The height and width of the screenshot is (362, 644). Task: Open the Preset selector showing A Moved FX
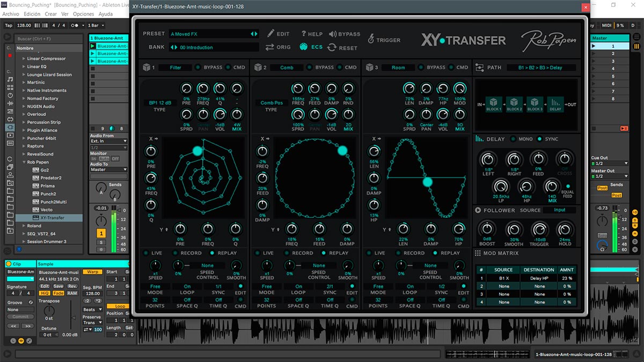[x=214, y=34]
